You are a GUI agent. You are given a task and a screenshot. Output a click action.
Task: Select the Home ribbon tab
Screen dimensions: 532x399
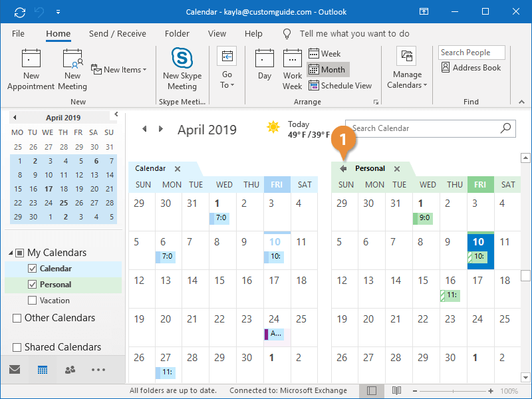(59, 34)
